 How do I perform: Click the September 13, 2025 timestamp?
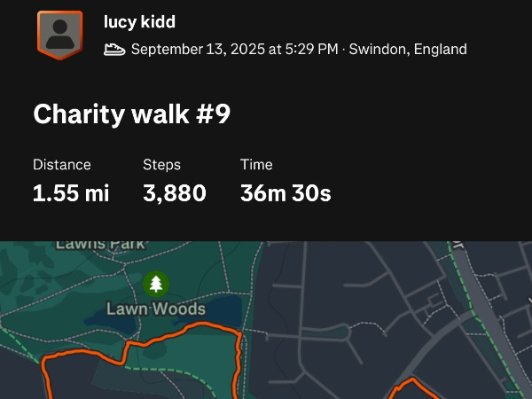tap(234, 50)
